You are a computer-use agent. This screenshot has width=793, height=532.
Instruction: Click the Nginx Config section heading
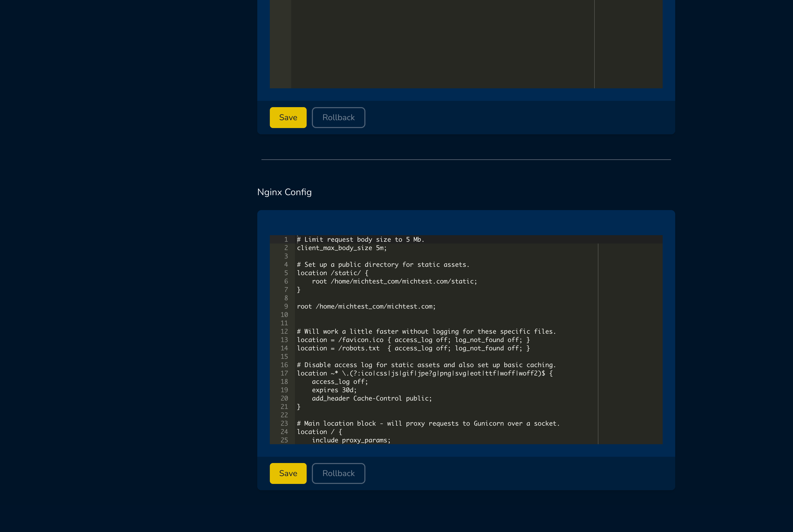[284, 192]
